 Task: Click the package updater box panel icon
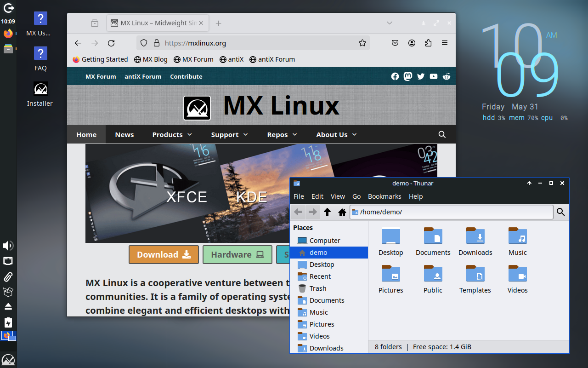(x=8, y=292)
